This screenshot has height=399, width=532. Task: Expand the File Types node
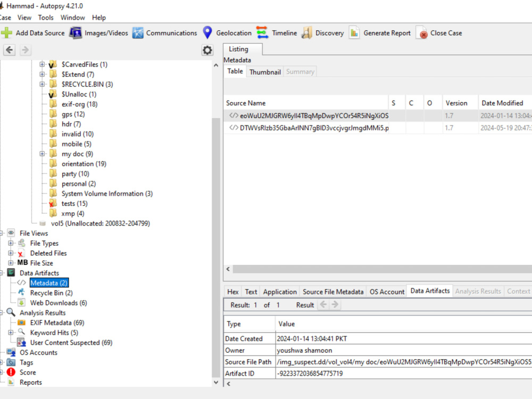(11, 243)
